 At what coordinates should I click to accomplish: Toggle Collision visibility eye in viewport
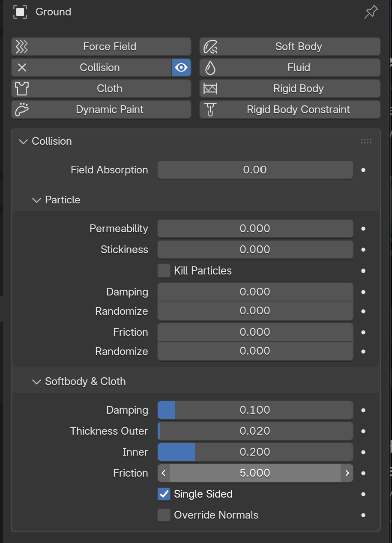pyautogui.click(x=181, y=68)
